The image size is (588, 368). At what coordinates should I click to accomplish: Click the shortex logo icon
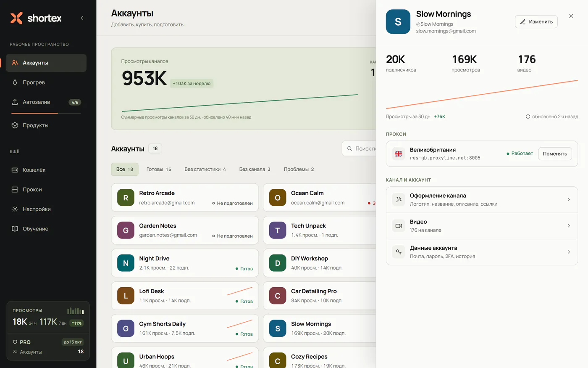click(16, 18)
